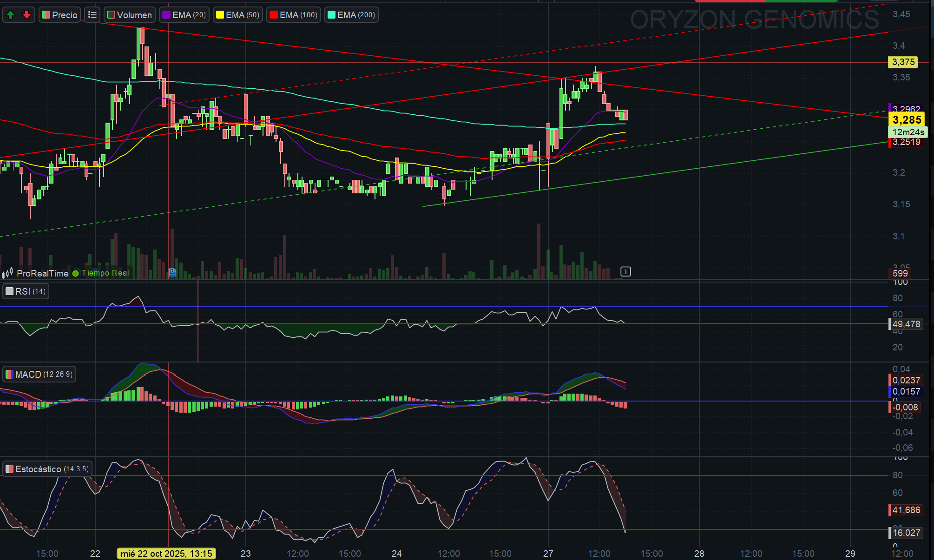The image size is (934, 560).
Task: Click the green up arrow icon
Action: point(11,15)
